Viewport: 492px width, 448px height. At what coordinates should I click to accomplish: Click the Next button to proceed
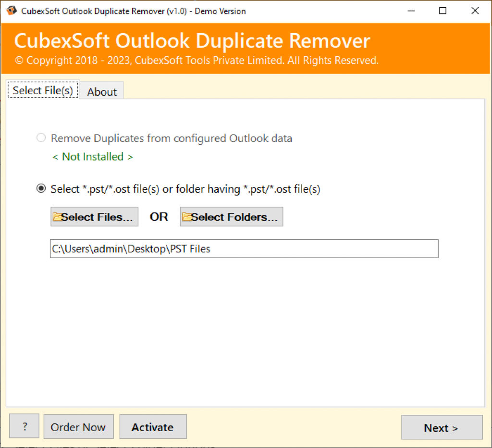441,427
